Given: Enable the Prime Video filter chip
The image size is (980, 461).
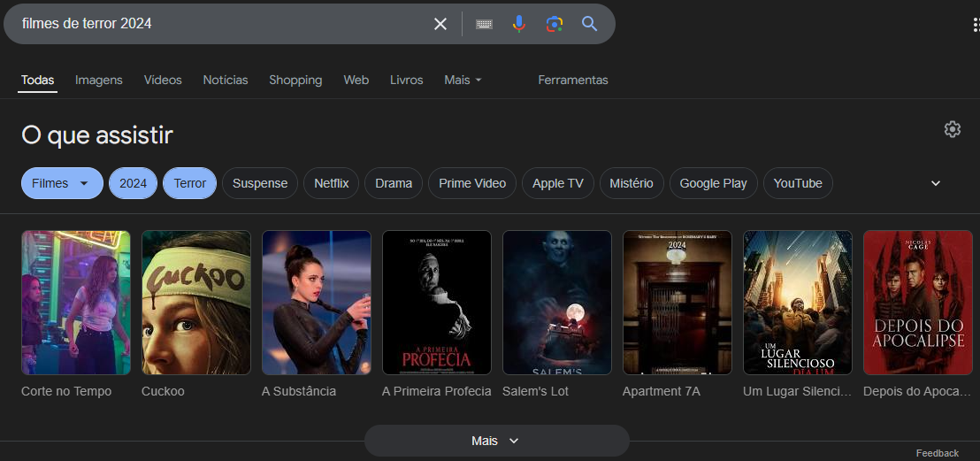Looking at the screenshot, I should tap(472, 183).
